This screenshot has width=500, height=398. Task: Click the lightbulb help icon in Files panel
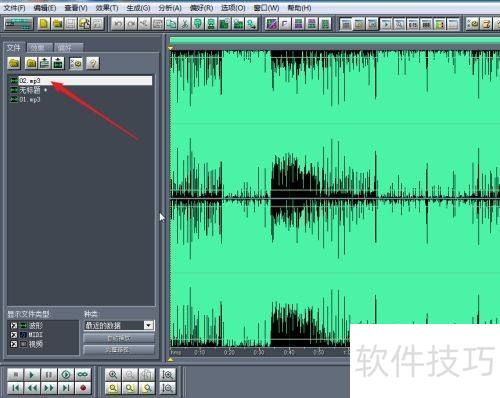tap(93, 63)
